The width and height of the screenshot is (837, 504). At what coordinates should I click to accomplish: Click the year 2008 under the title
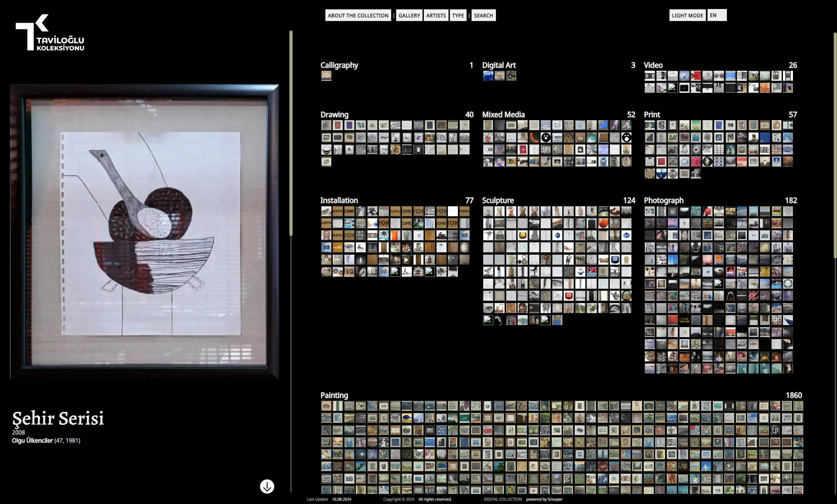18,432
